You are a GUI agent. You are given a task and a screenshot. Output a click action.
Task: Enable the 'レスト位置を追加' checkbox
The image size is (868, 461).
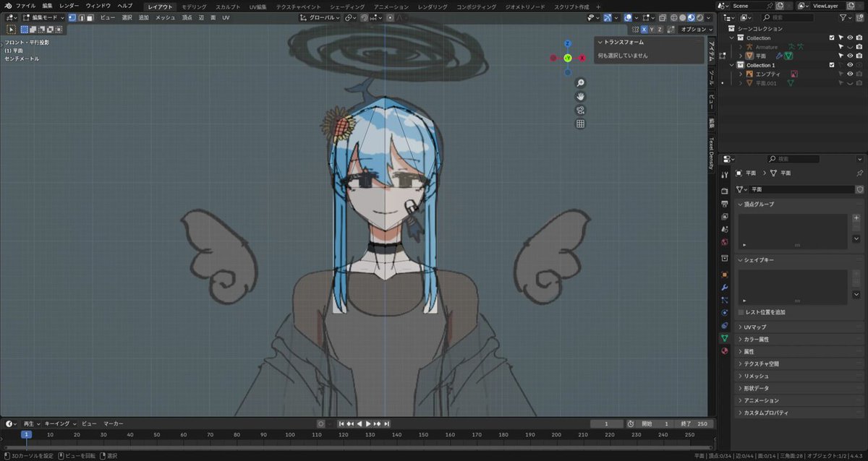click(x=741, y=312)
